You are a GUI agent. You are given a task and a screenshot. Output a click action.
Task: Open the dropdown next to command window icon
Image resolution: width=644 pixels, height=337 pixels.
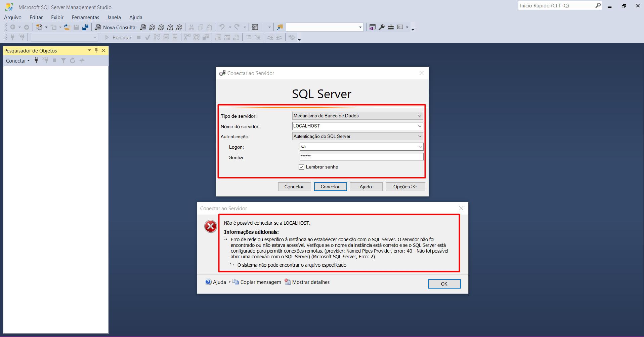pos(407,27)
